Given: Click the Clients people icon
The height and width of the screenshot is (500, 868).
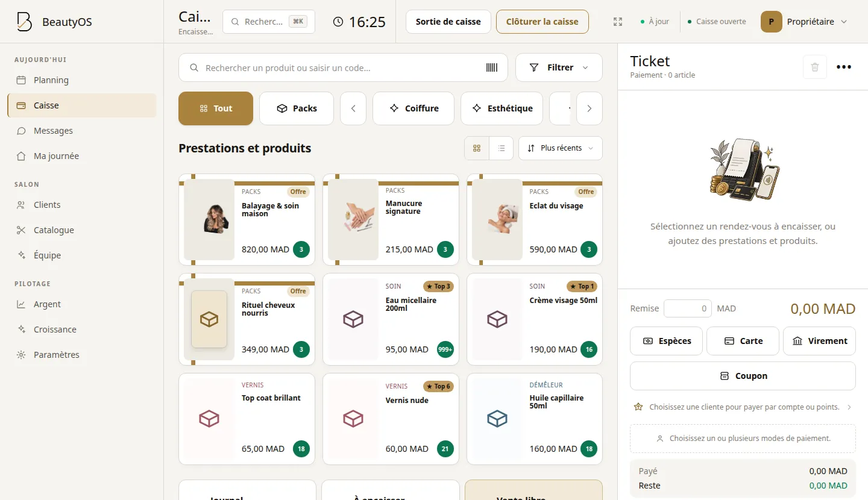Looking at the screenshot, I should (21, 205).
